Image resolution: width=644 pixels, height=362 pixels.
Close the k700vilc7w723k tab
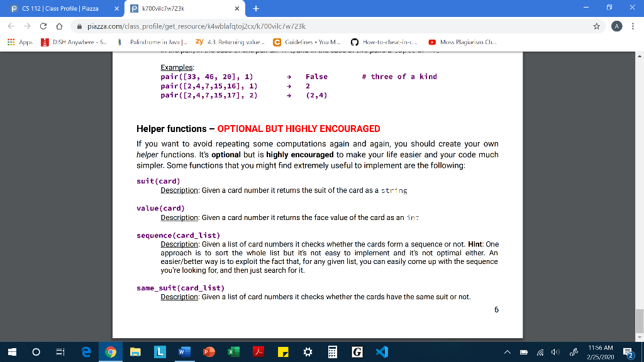pyautogui.click(x=237, y=9)
